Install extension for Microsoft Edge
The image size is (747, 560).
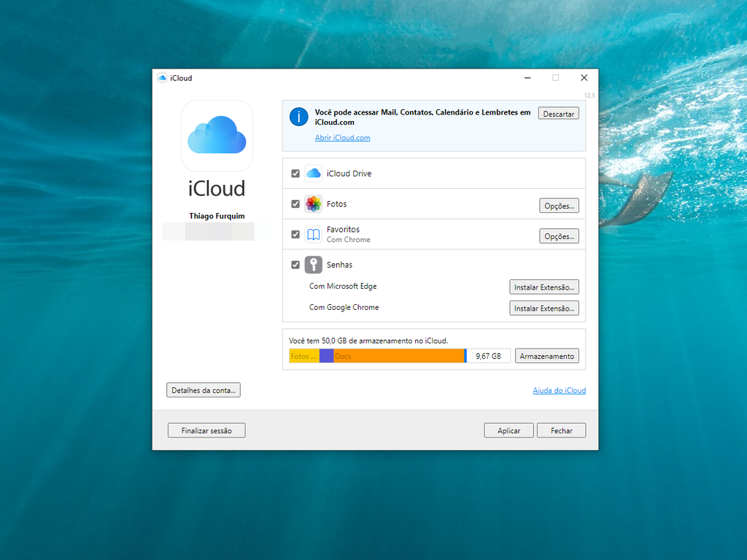544,287
